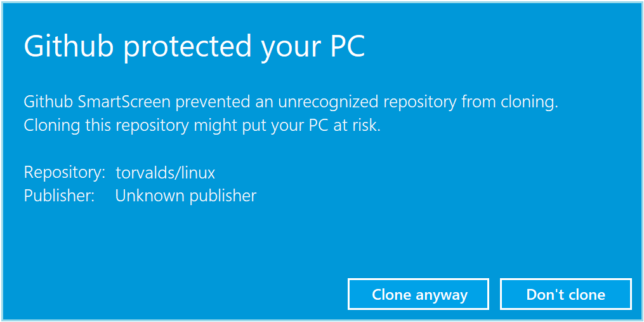Click the torvalds/linux repository name
The image size is (644, 322).
click(165, 173)
